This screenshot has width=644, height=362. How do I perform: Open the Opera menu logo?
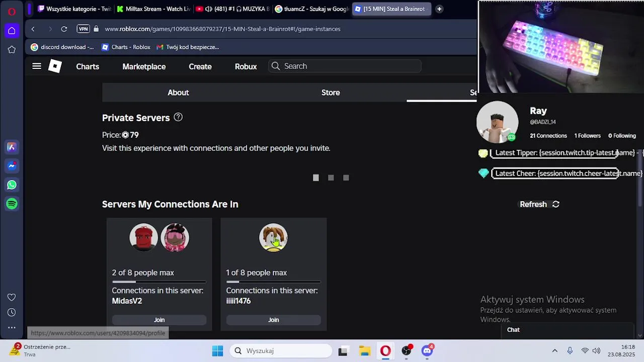(x=12, y=11)
